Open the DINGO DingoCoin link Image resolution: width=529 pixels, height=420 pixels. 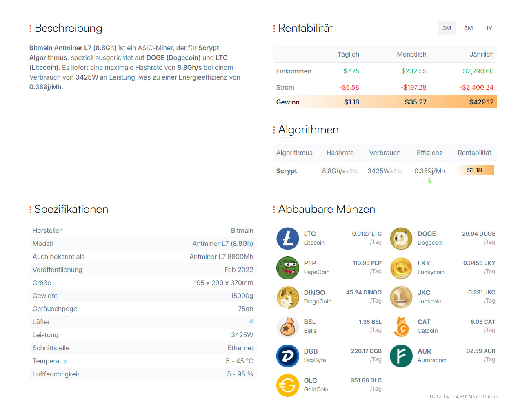pos(318,297)
